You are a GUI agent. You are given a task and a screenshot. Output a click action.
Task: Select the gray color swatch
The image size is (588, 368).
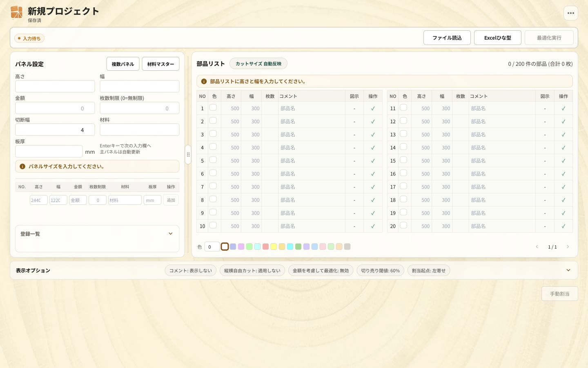coord(347,247)
